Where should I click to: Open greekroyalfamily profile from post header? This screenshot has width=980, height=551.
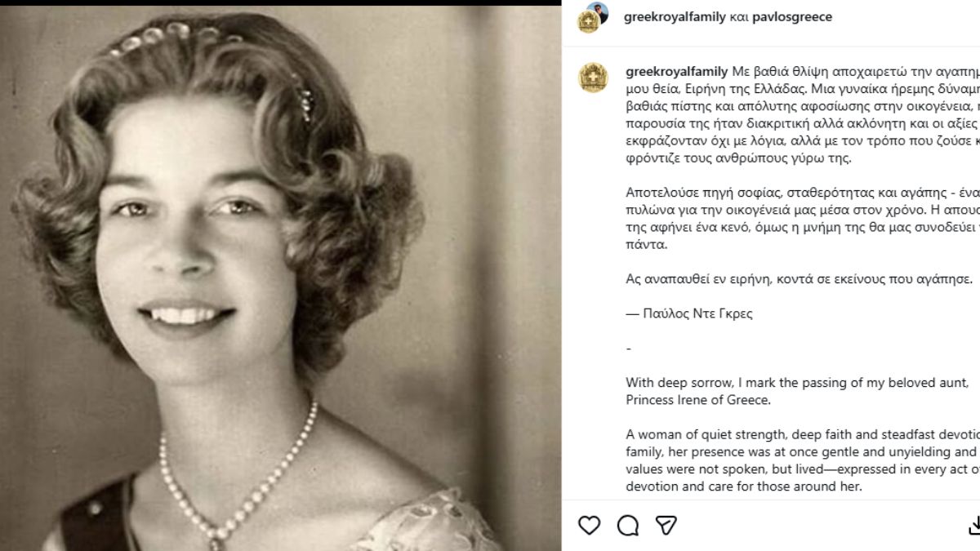click(675, 17)
